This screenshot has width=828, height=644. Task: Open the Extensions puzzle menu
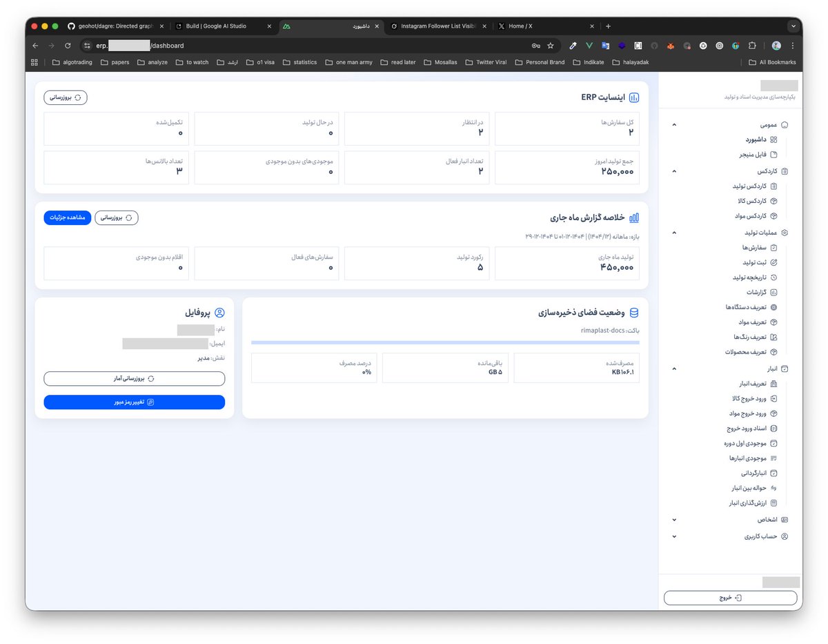(x=752, y=46)
